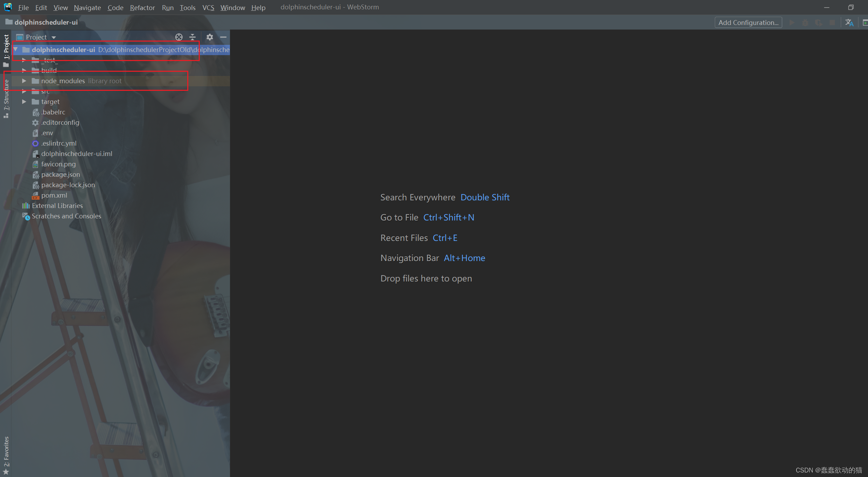Image resolution: width=868 pixels, height=477 pixels.
Task: Click the Add Configuration button
Action: (x=748, y=23)
